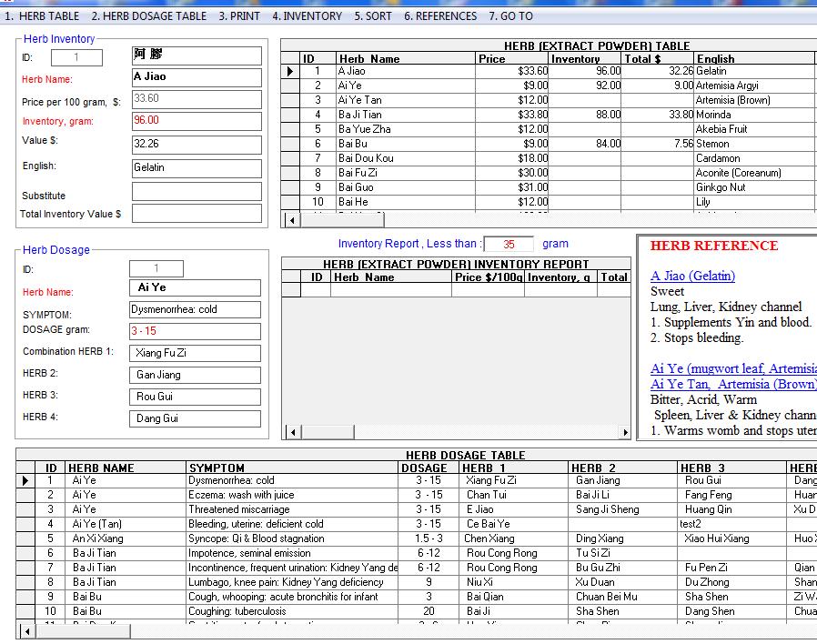Open the Go To menu
Viewport: 817px width, 644px height.
click(x=510, y=16)
